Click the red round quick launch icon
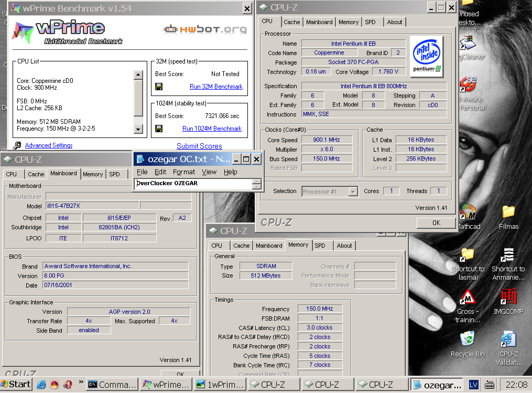532x393 pixels. coord(55,385)
